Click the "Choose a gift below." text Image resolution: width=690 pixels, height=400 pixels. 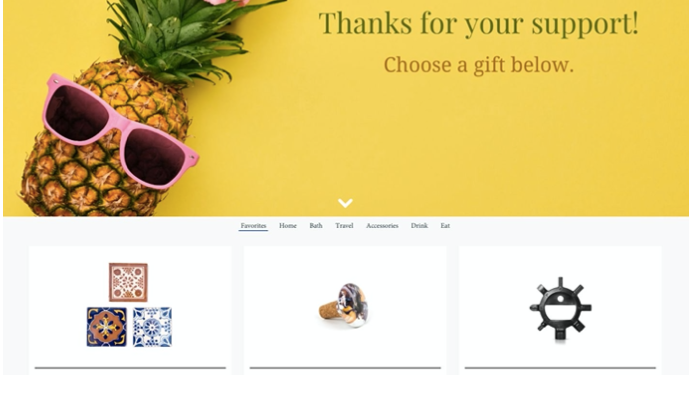click(479, 65)
